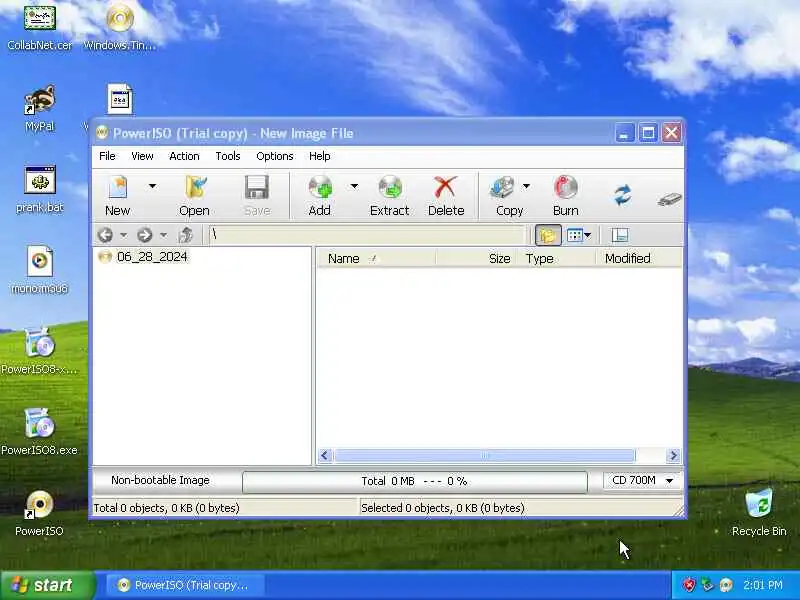
Task: Select the PowerISO desktop shortcut
Action: [x=39, y=513]
